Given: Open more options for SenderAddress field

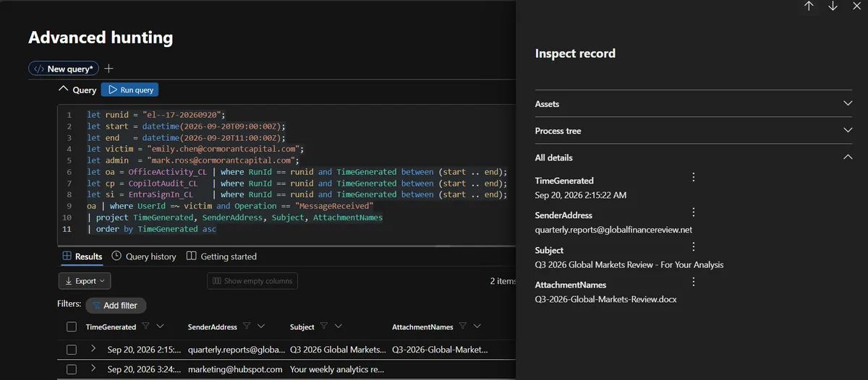Looking at the screenshot, I should (693, 212).
